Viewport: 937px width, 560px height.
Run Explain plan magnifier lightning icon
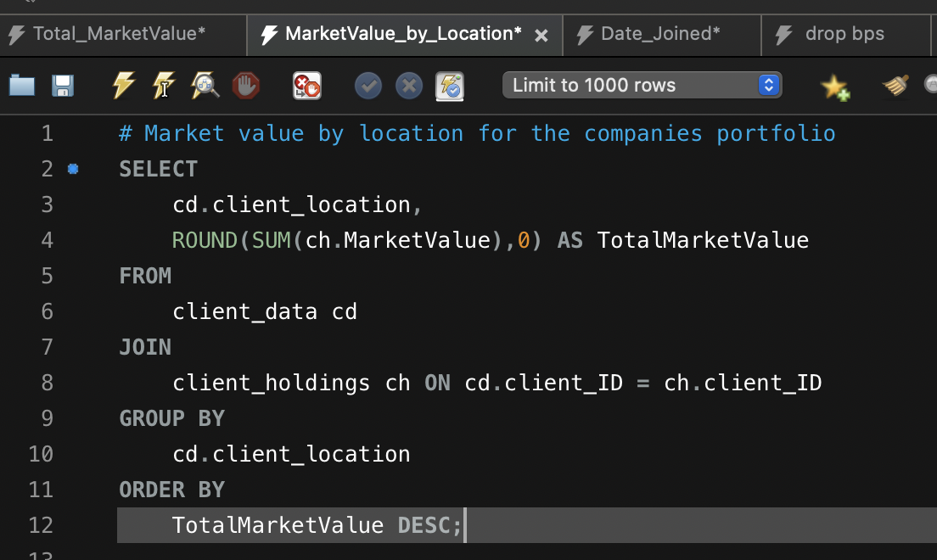pos(205,86)
